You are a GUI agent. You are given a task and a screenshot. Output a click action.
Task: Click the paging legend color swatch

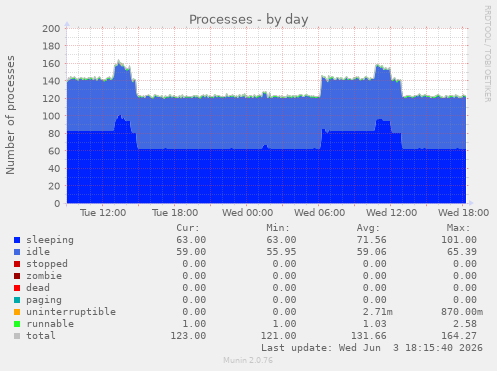click(17, 300)
